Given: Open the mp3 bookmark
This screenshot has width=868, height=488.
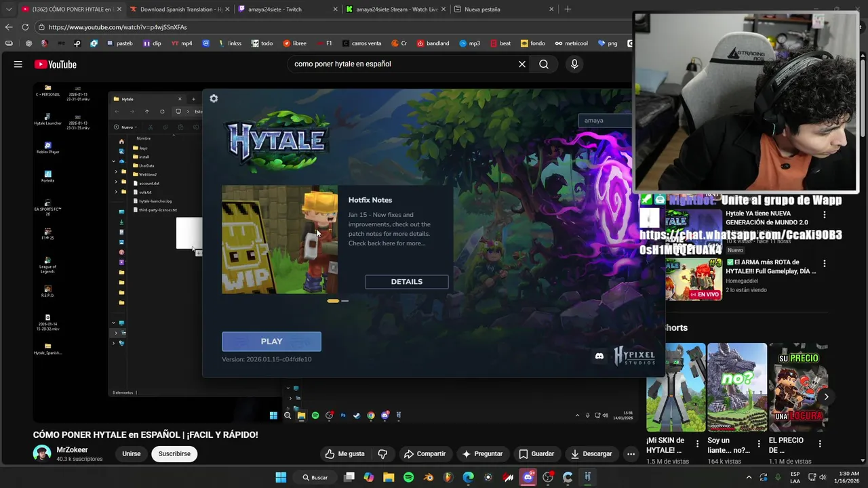Looking at the screenshot, I should pyautogui.click(x=469, y=43).
